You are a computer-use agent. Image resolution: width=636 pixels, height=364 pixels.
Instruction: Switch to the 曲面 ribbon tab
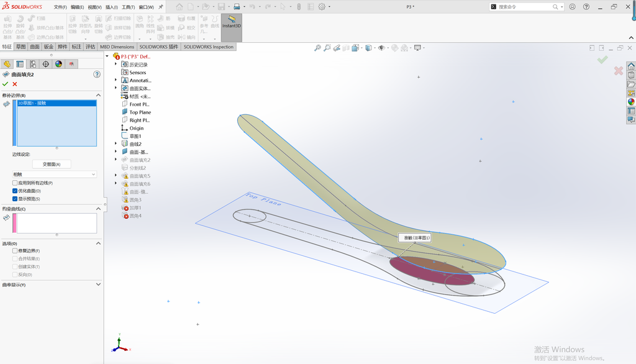pos(35,47)
